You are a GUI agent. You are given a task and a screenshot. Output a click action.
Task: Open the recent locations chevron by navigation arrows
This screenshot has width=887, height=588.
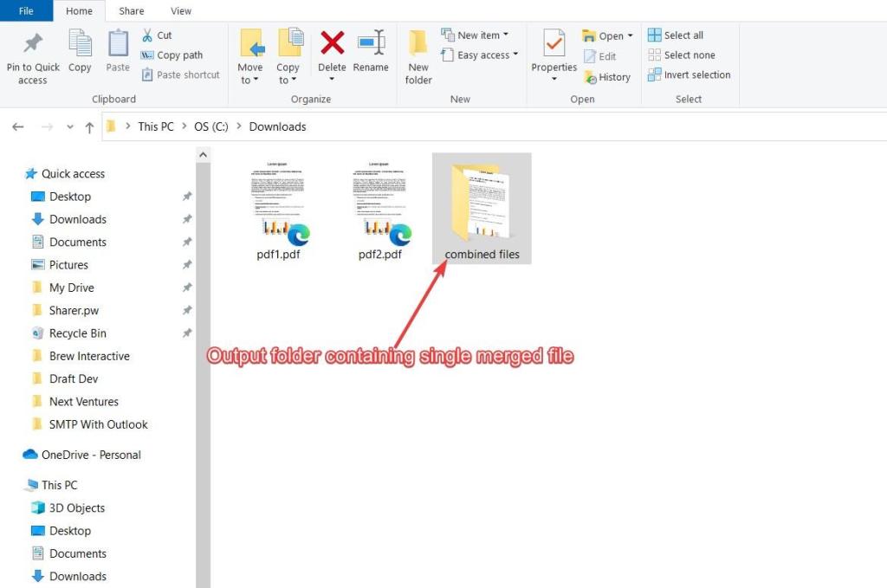70,126
